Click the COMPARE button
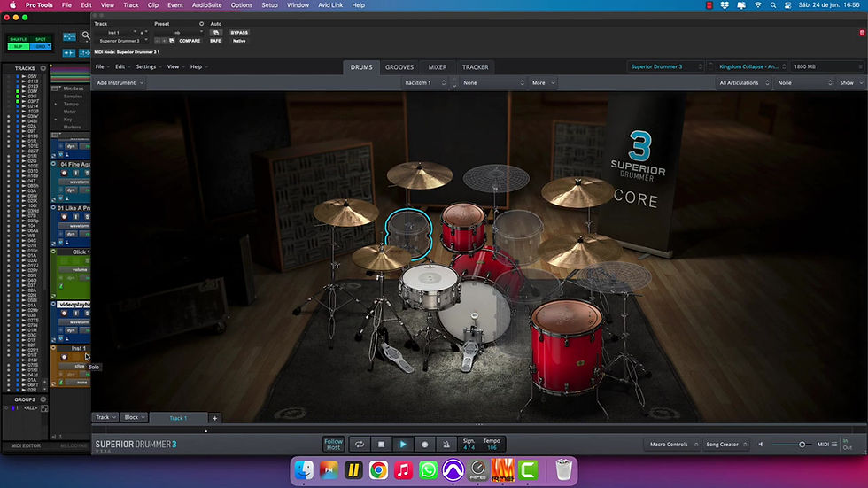 (x=190, y=41)
